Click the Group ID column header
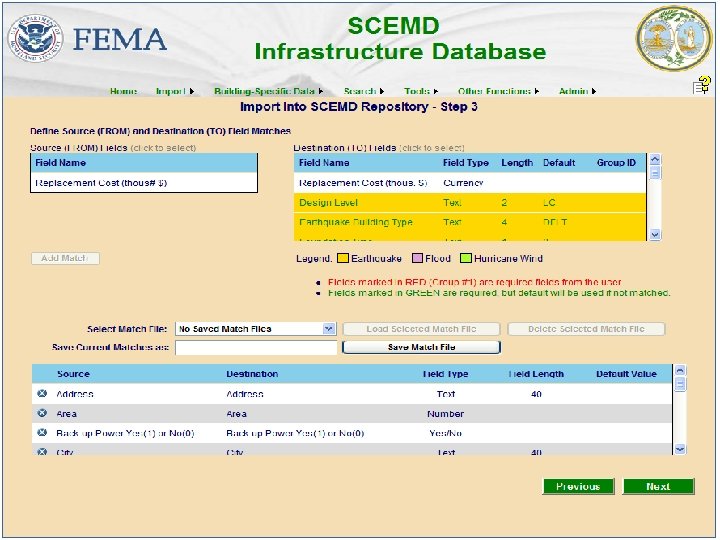The width and height of the screenshot is (720, 540). pyautogui.click(x=616, y=163)
